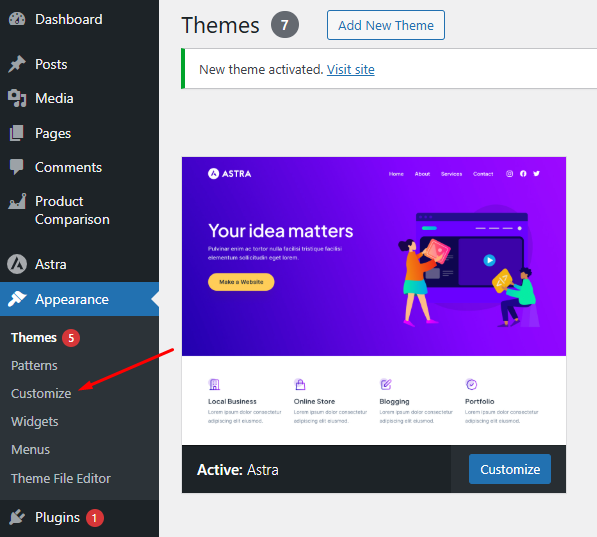Click the theme count badge 7

point(284,25)
